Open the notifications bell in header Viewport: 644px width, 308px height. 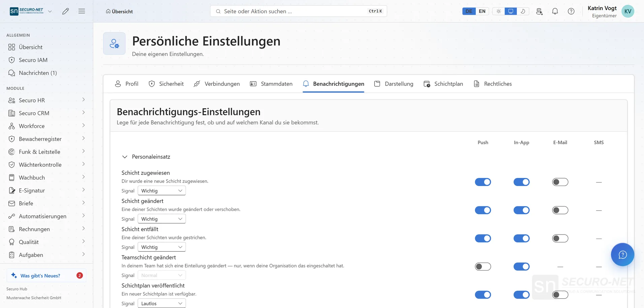(555, 11)
